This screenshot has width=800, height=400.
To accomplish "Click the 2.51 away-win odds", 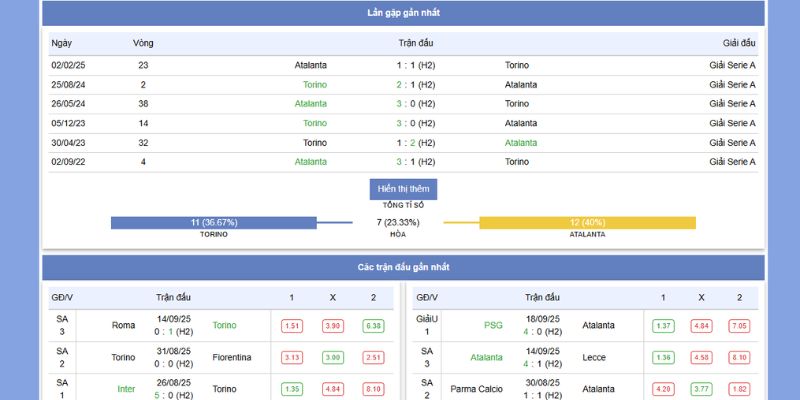I will point(373,358).
